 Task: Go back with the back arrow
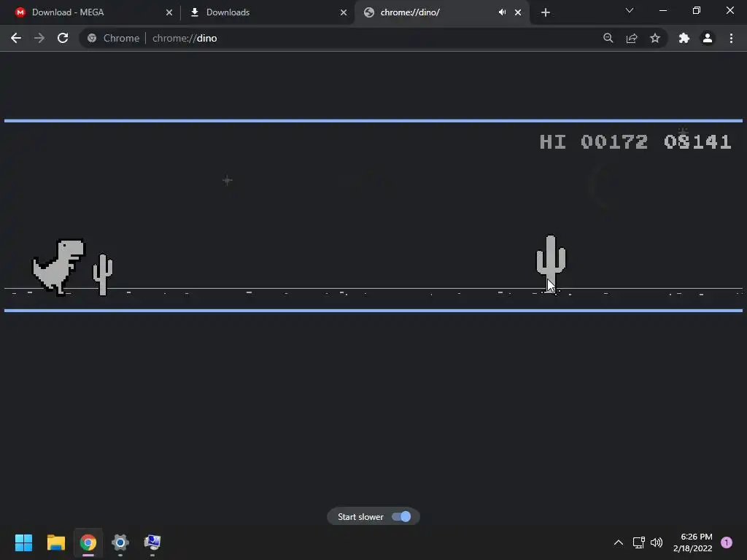[x=16, y=38]
